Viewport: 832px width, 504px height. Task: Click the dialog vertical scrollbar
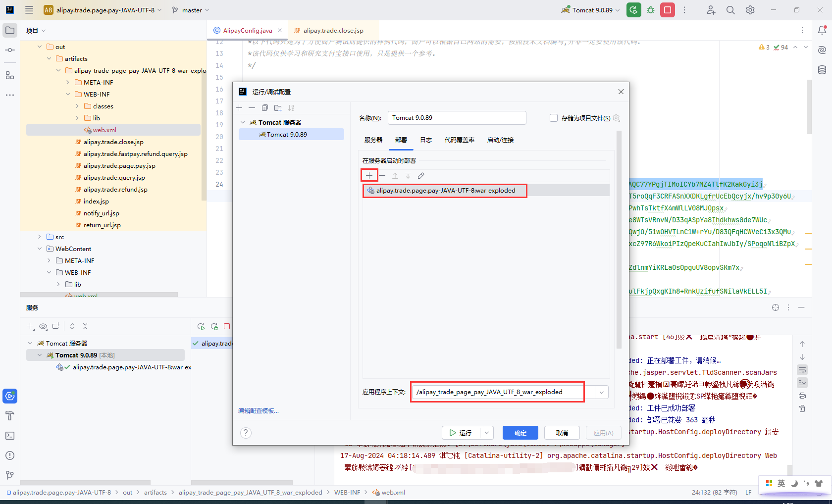pyautogui.click(x=619, y=240)
